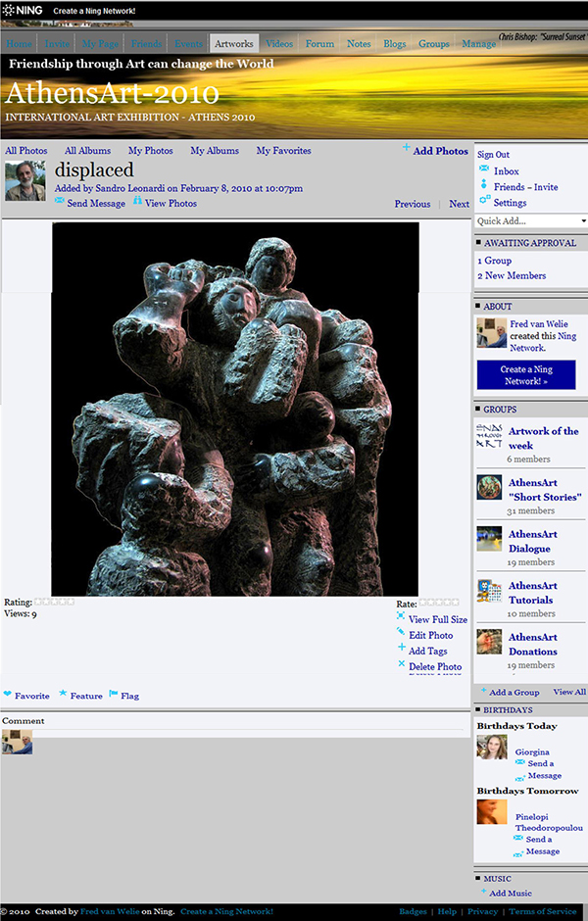Click the View Full Size expand icon
The height and width of the screenshot is (921, 588).
(x=401, y=616)
